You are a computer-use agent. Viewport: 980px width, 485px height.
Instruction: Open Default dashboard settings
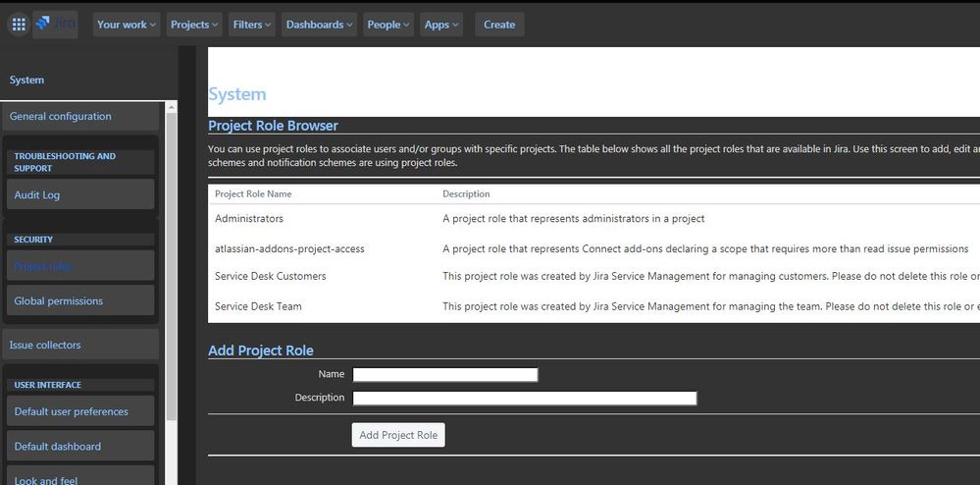[x=80, y=446]
